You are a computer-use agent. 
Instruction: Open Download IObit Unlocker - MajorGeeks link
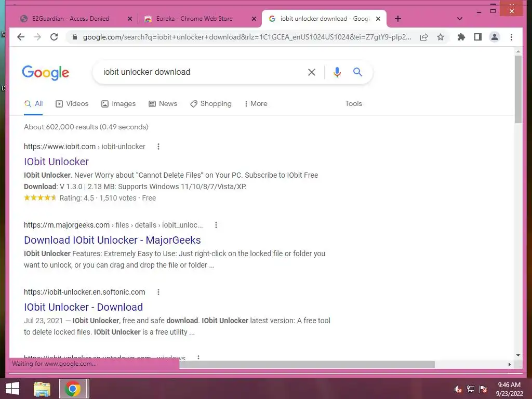[x=112, y=240]
